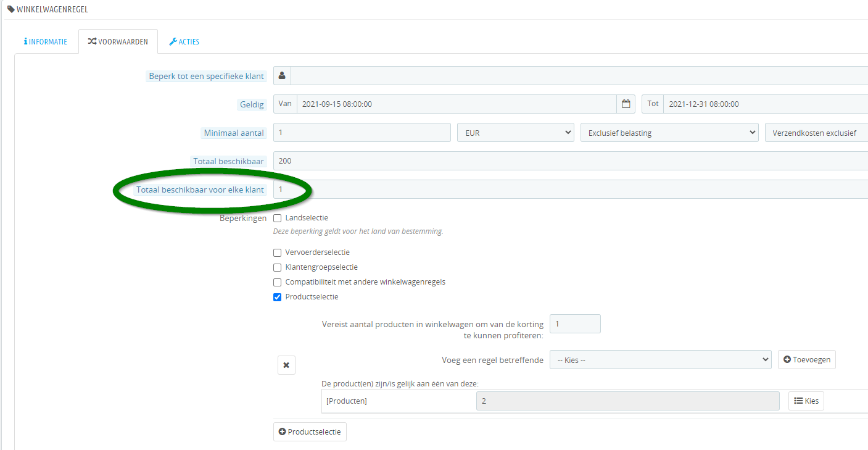Remove the product rule with X button

pyautogui.click(x=286, y=365)
